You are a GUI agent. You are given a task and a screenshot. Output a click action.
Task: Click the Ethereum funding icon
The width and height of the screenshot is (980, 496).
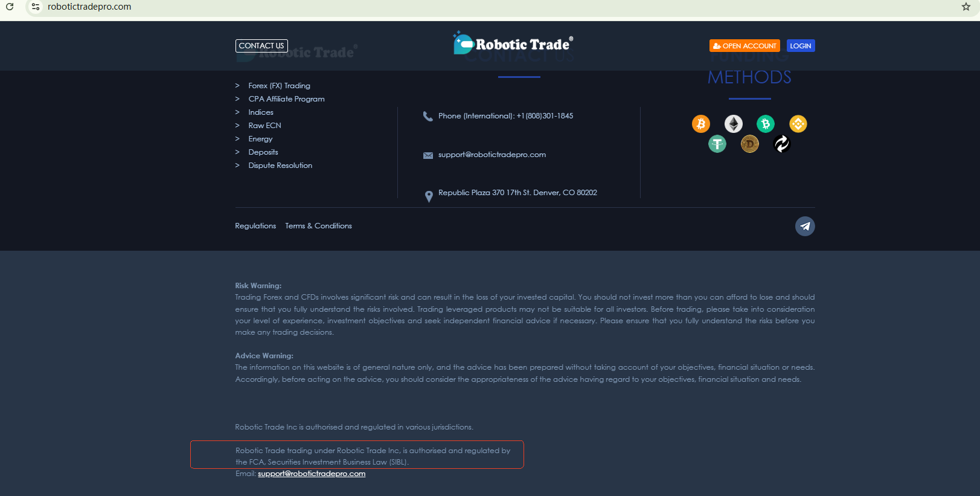click(x=734, y=124)
